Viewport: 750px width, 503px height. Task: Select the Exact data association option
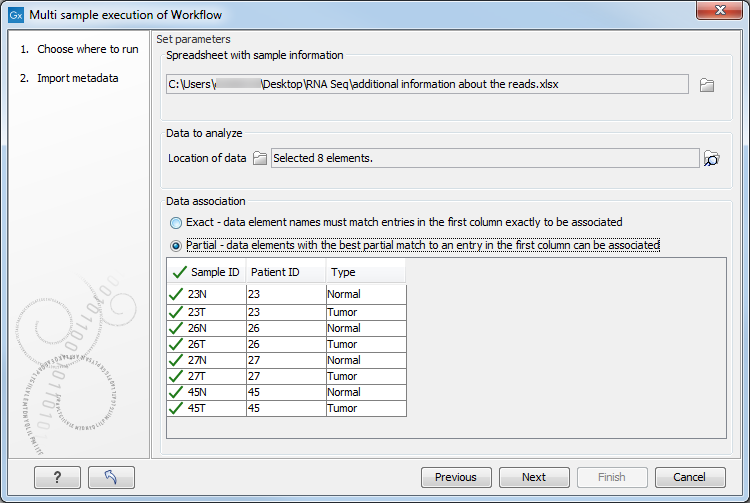pos(176,222)
